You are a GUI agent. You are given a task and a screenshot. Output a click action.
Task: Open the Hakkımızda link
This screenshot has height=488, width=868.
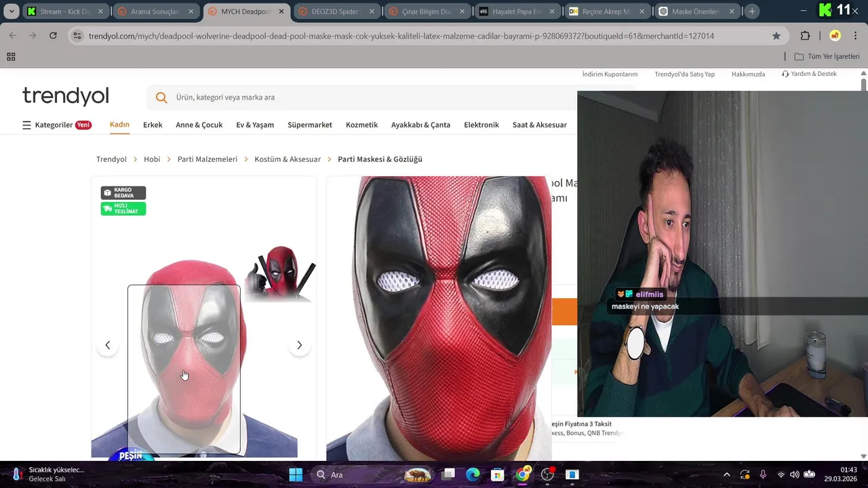(x=748, y=74)
